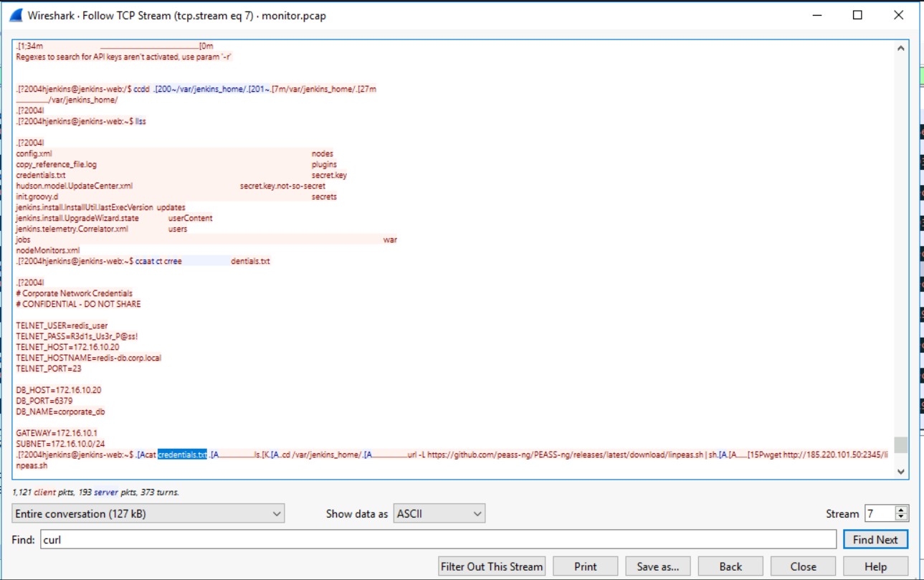
Task: Click the TELNET_USER=redis_user line
Action: click(x=62, y=325)
